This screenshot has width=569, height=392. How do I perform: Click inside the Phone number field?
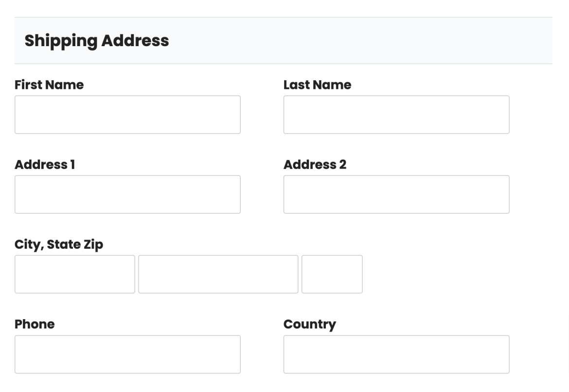click(127, 354)
